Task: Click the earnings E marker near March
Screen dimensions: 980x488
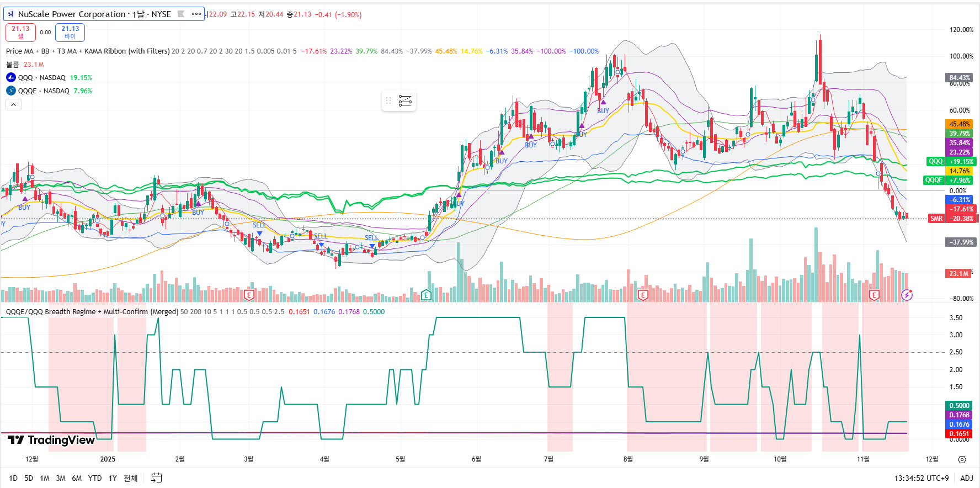Action: click(249, 295)
